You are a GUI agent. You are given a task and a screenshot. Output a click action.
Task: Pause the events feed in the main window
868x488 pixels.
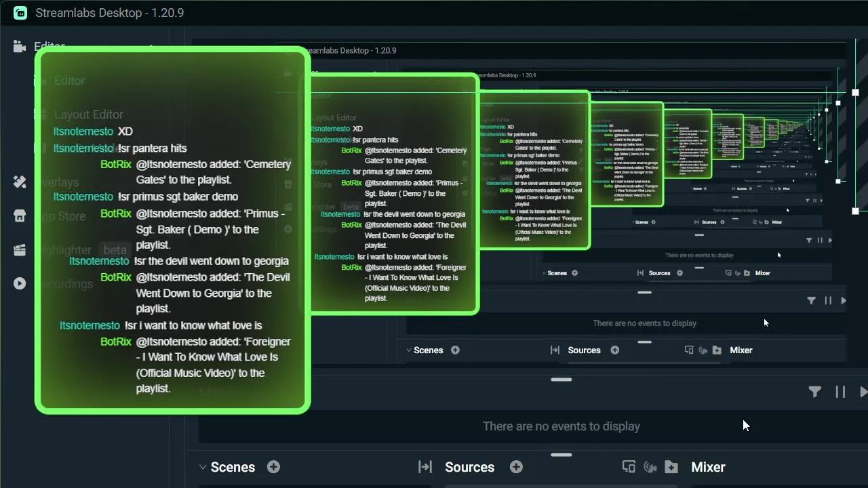pyautogui.click(x=840, y=391)
